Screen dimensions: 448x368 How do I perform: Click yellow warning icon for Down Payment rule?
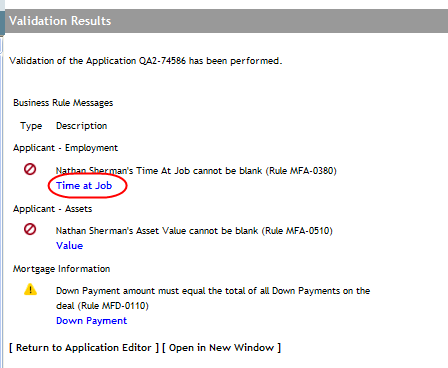30,289
